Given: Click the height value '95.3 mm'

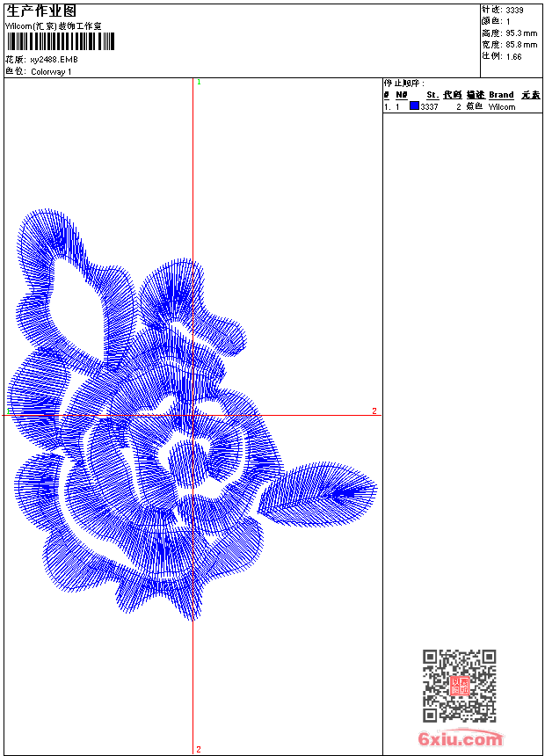Looking at the screenshot, I should click(x=522, y=33).
